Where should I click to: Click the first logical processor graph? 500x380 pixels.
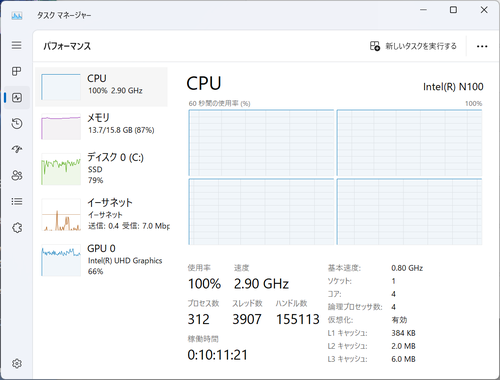261,143
